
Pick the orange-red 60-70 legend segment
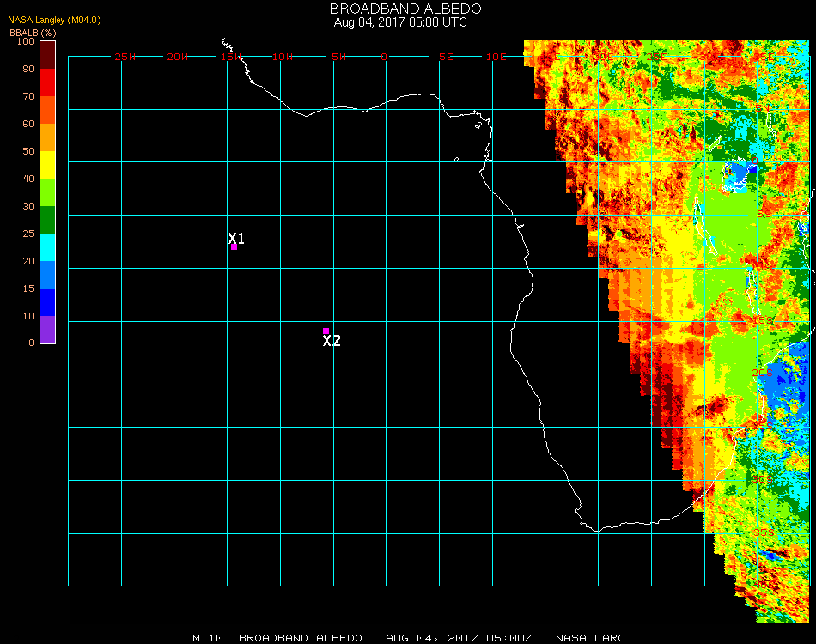click(47, 110)
